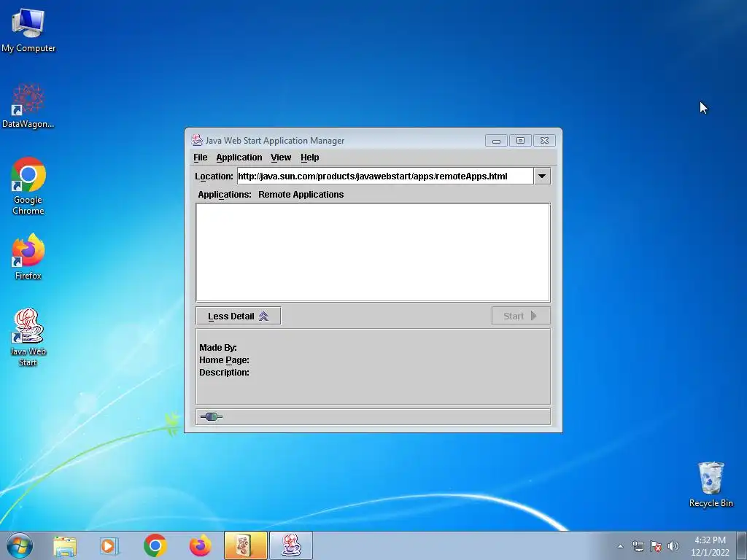Image resolution: width=747 pixels, height=560 pixels.
Task: Minimize the Java Web Start window
Action: (496, 141)
